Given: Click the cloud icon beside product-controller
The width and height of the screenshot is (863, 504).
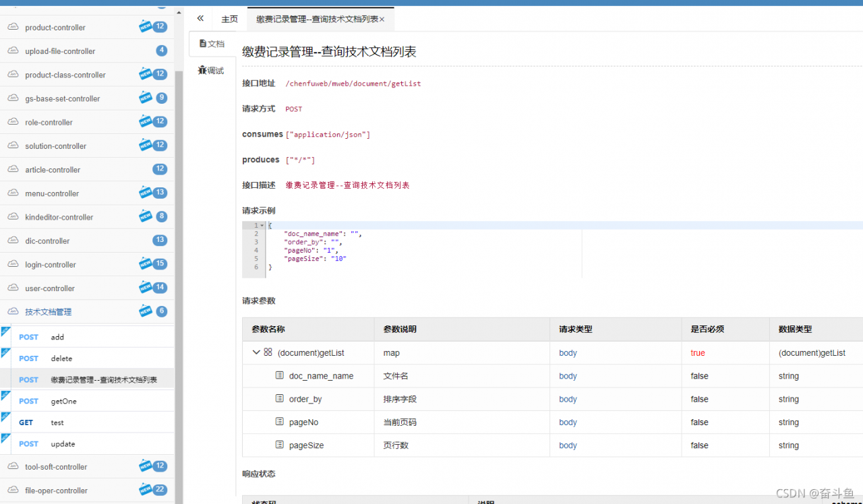Looking at the screenshot, I should pyautogui.click(x=13, y=27).
